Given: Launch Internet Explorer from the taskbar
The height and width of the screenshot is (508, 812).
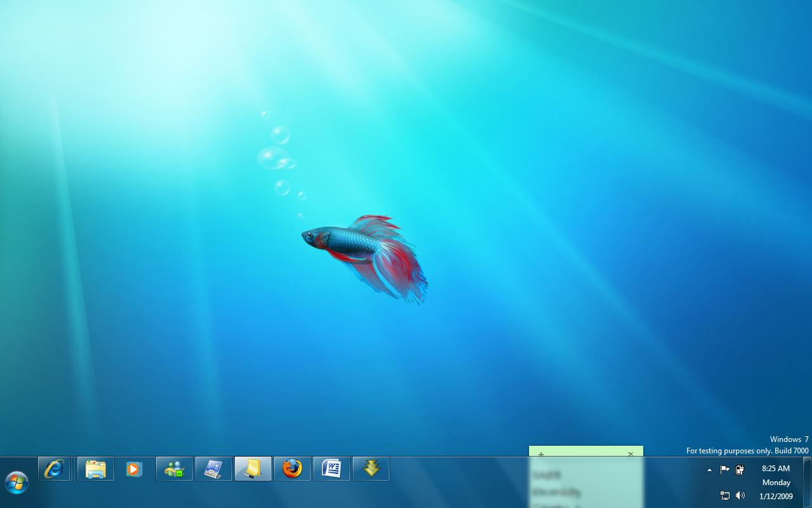Looking at the screenshot, I should [x=54, y=469].
